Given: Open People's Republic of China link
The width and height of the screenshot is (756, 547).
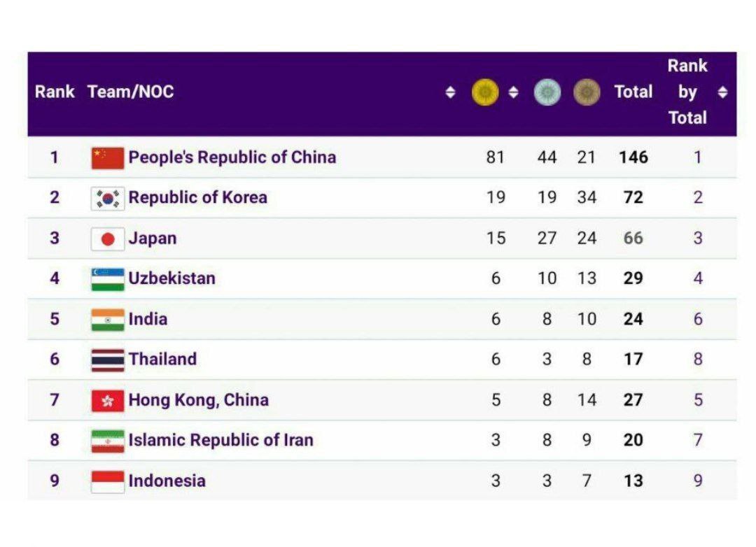Looking at the screenshot, I should tap(232, 157).
